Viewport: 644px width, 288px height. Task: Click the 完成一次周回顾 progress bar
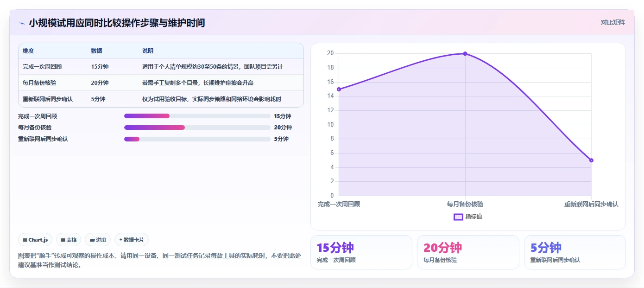tap(197, 116)
